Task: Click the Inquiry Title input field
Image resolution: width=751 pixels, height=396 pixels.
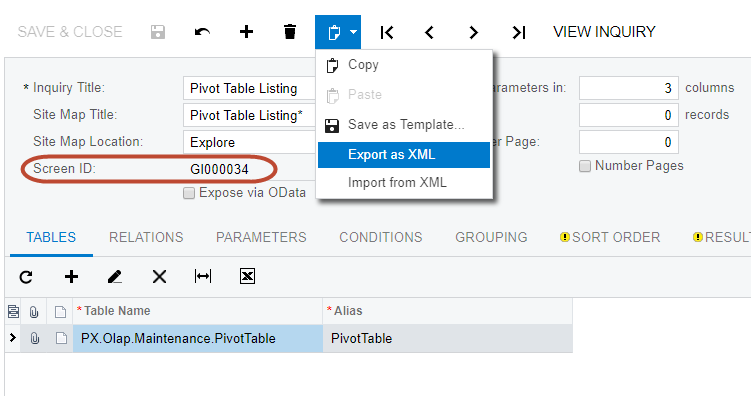Action: pyautogui.click(x=249, y=88)
